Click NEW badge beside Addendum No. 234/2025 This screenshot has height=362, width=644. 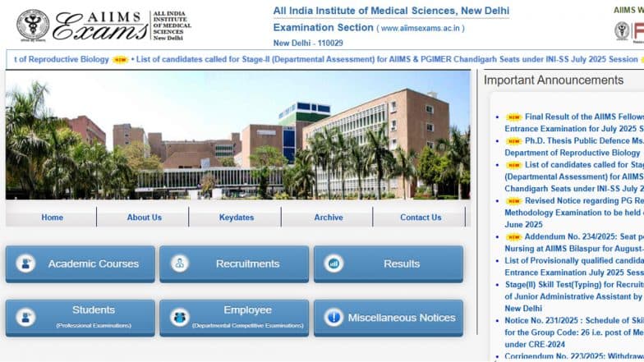[x=513, y=237]
